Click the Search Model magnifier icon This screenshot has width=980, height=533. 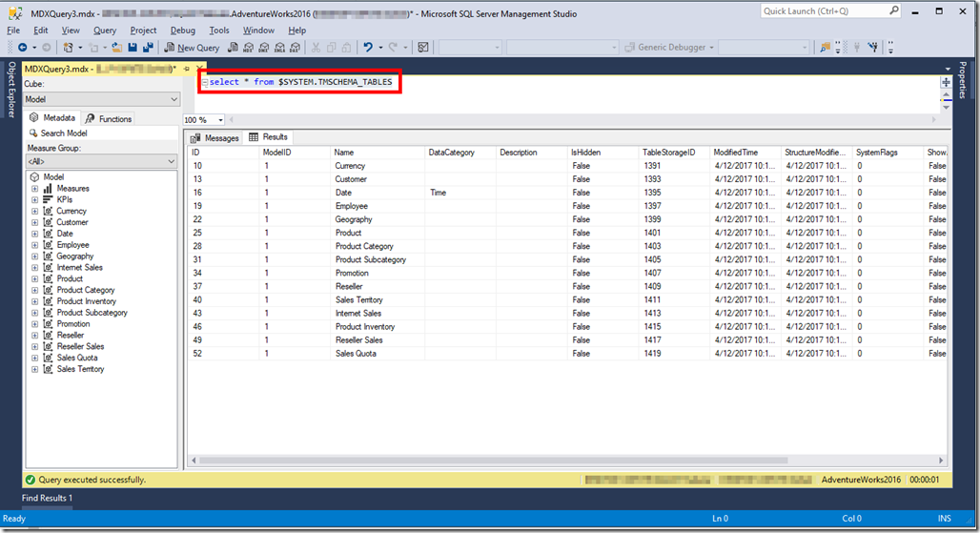click(33, 133)
